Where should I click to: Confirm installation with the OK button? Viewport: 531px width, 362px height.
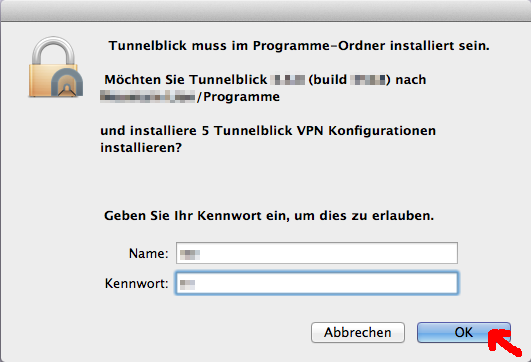[x=464, y=333]
